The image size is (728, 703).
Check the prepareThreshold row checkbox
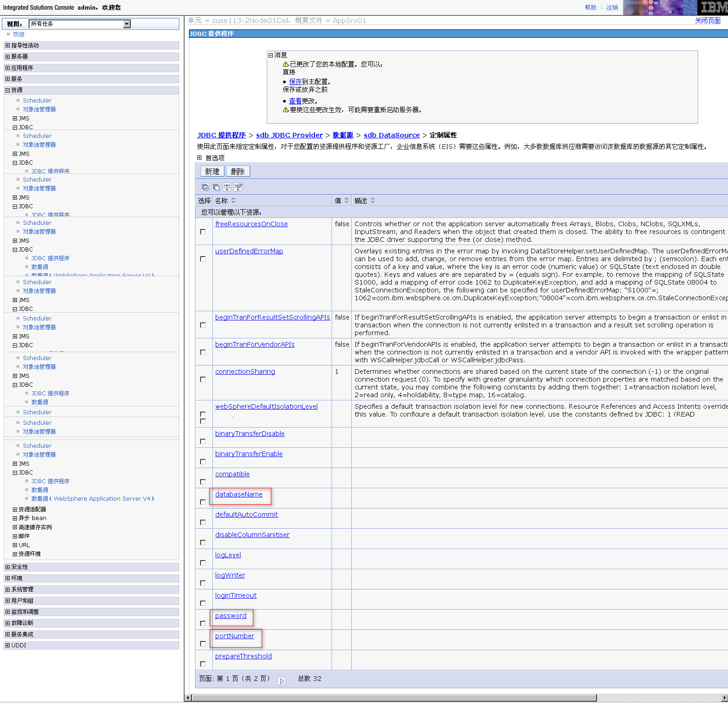[203, 664]
